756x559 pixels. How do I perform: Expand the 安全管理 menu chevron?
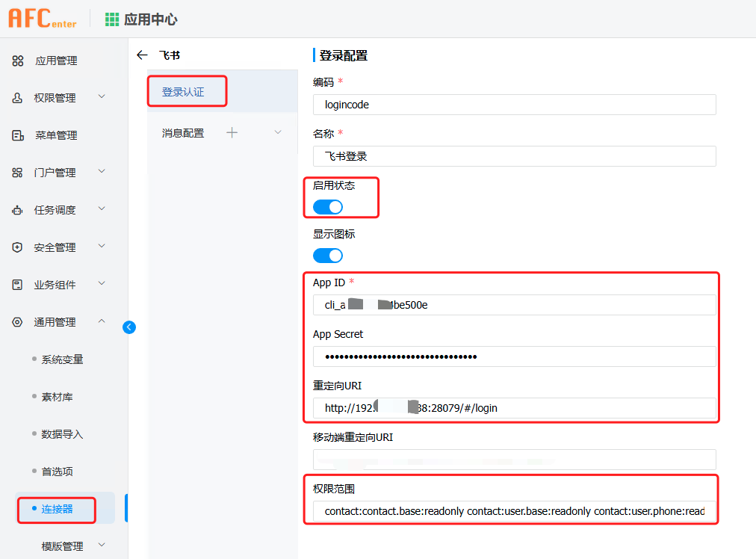(102, 246)
